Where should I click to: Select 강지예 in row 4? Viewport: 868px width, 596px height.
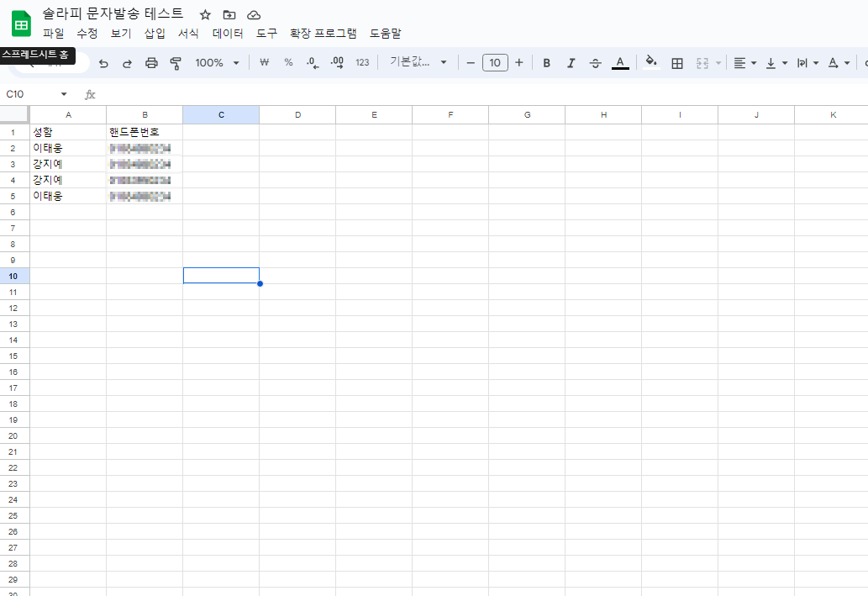(x=68, y=180)
